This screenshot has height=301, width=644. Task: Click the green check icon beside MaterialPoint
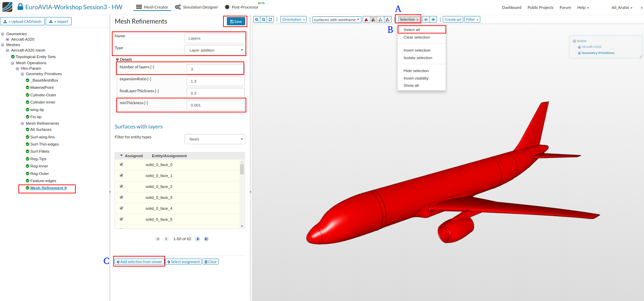27,87
